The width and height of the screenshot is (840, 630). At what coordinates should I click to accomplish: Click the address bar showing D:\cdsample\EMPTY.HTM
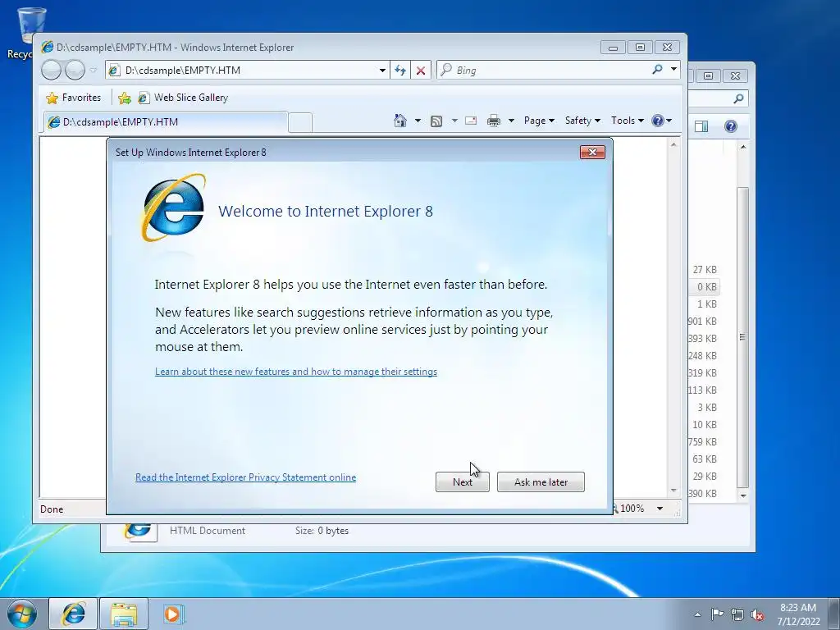pos(247,71)
